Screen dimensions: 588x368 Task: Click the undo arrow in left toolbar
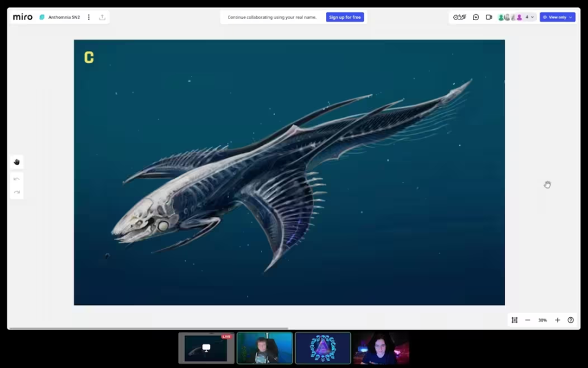pyautogui.click(x=17, y=179)
